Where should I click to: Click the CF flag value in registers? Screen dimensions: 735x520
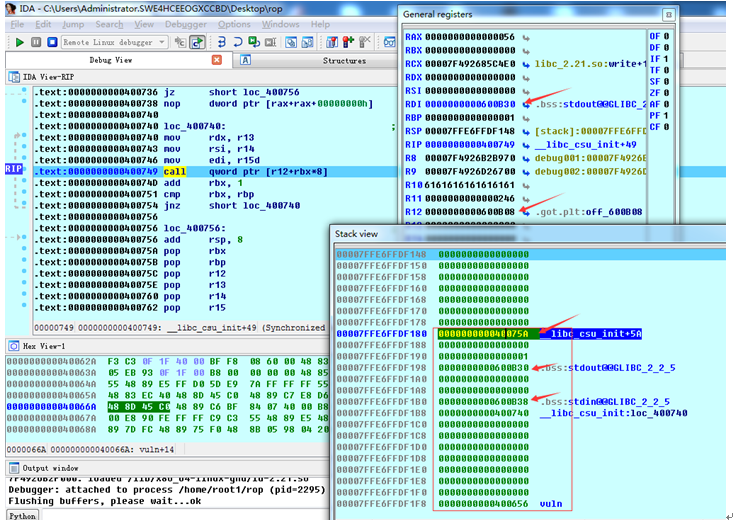tap(664, 128)
